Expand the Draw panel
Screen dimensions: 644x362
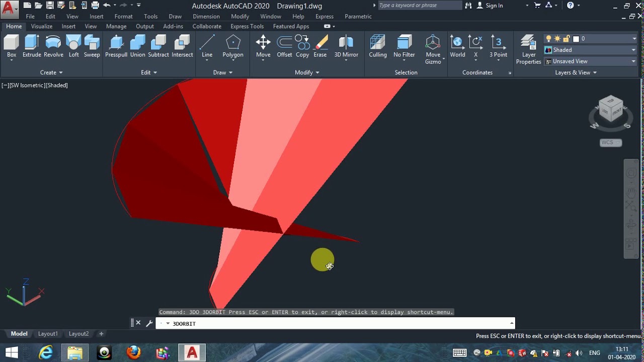pyautogui.click(x=223, y=72)
